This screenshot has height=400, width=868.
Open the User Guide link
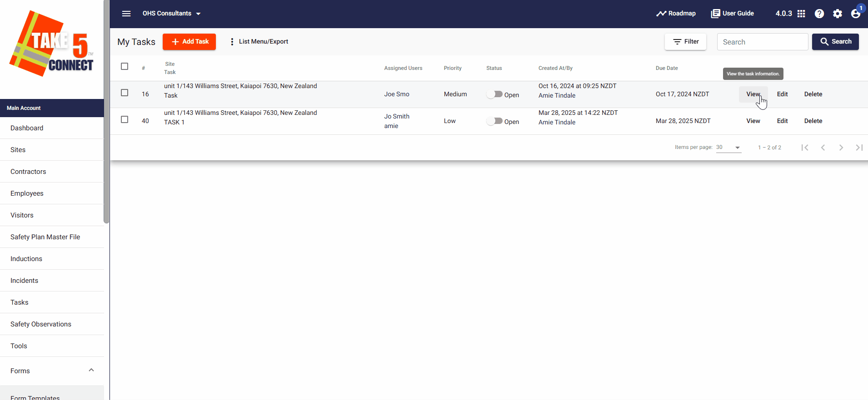pyautogui.click(x=733, y=14)
